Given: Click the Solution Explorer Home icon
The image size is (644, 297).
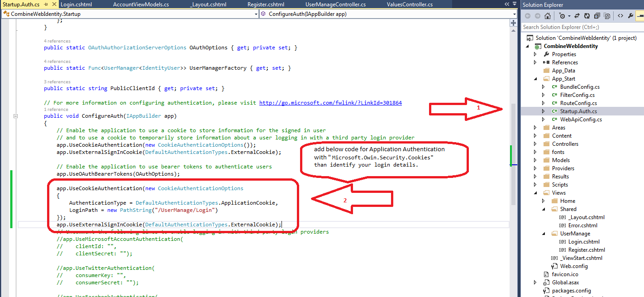Looking at the screenshot, I should (x=548, y=16).
